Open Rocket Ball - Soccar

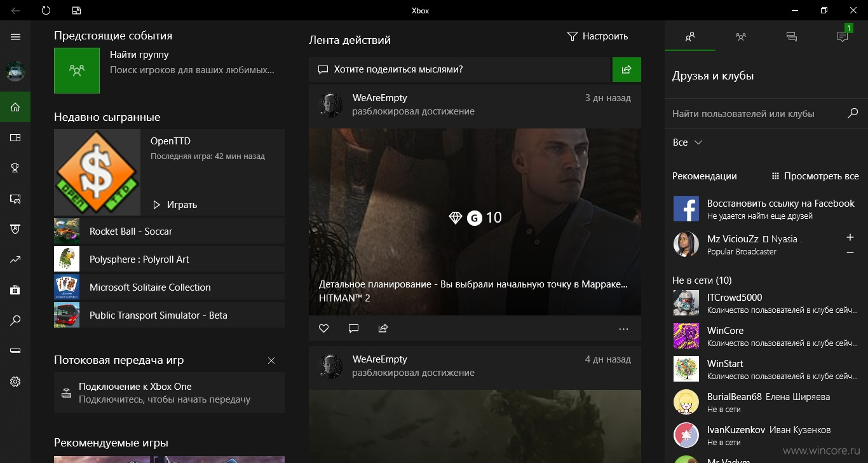click(x=169, y=231)
